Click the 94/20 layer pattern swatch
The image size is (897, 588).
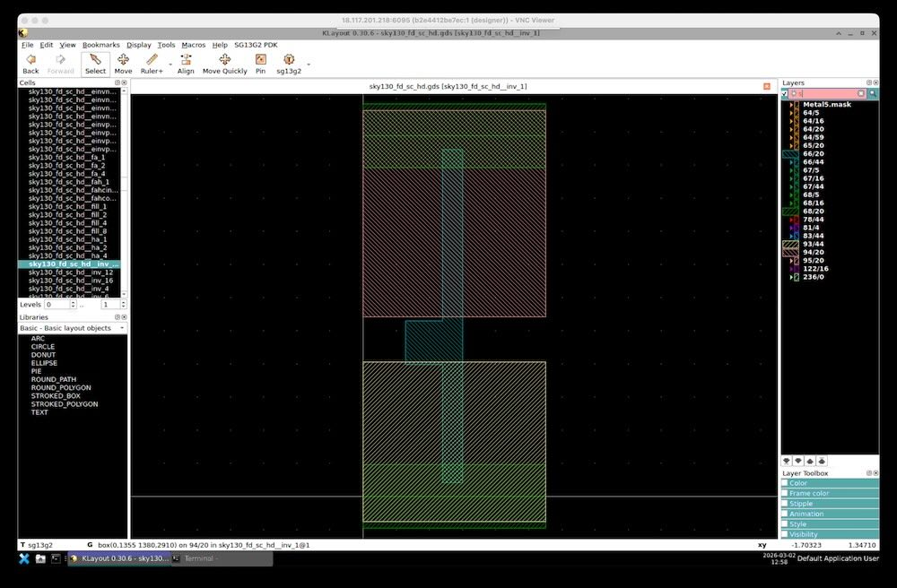click(x=790, y=252)
